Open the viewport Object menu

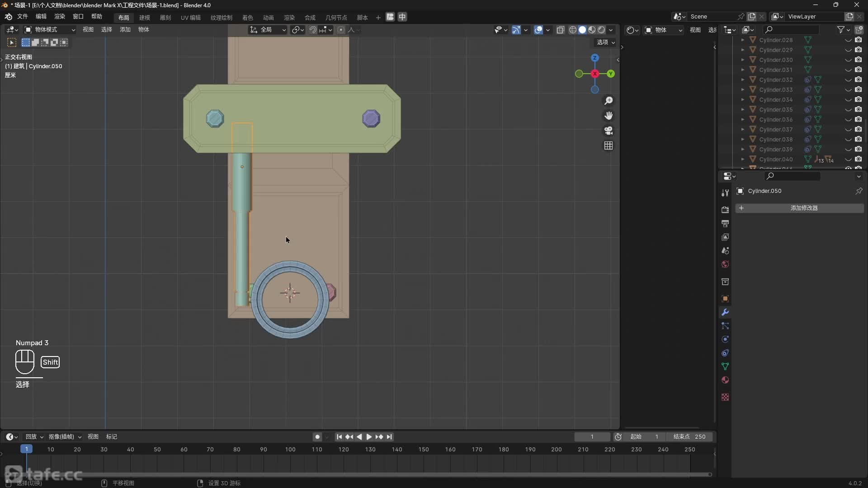tap(143, 30)
